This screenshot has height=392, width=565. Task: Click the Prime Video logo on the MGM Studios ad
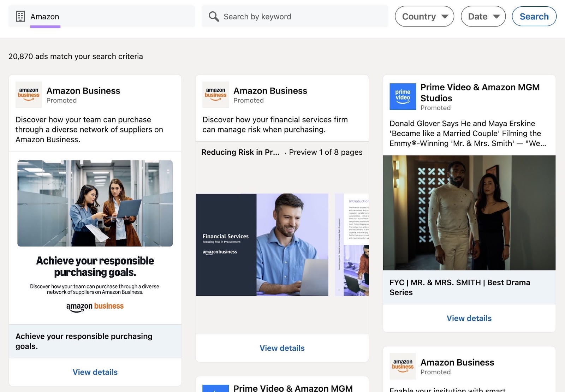[403, 96]
